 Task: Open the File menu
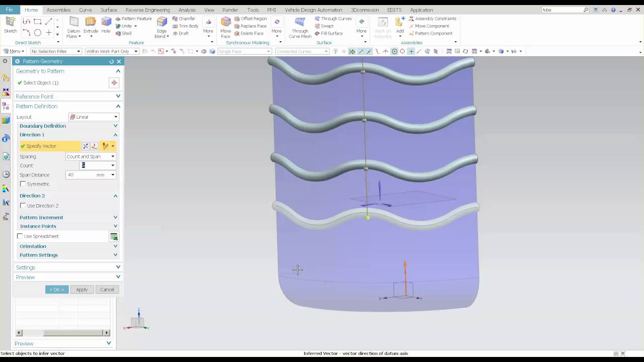click(10, 10)
